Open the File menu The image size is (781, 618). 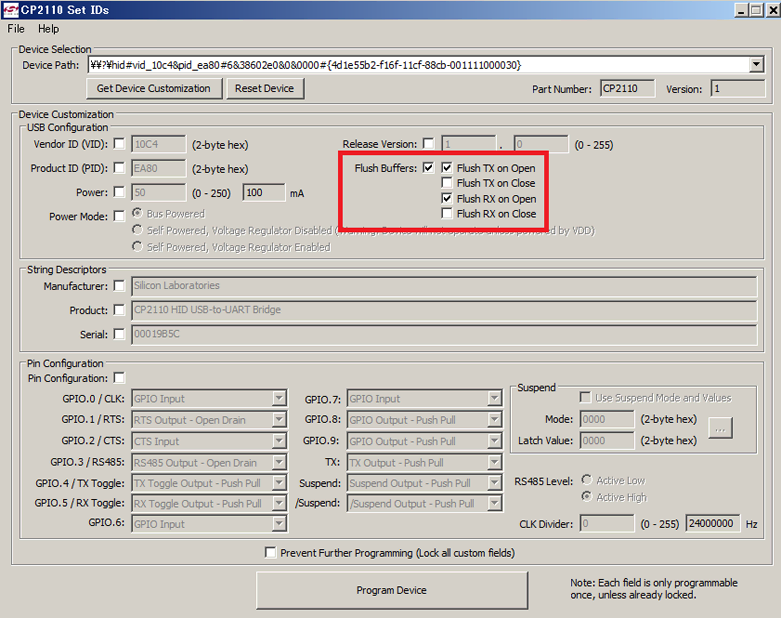pos(16,29)
